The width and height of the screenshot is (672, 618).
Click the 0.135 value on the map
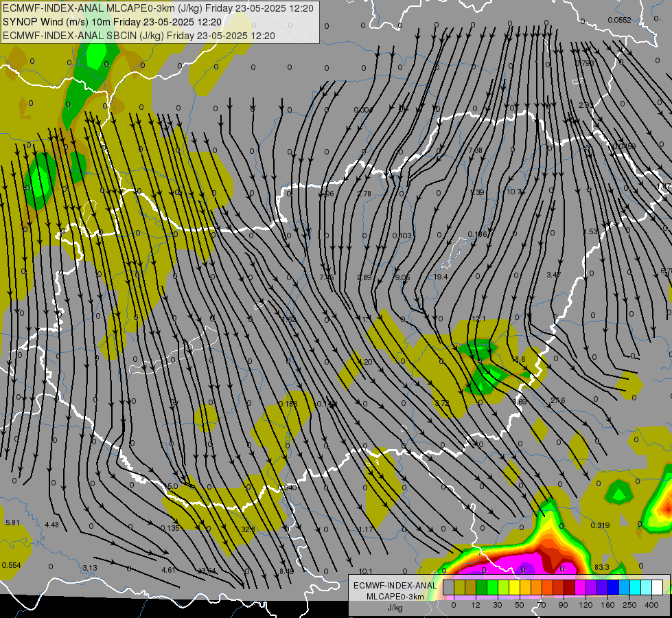[170, 528]
